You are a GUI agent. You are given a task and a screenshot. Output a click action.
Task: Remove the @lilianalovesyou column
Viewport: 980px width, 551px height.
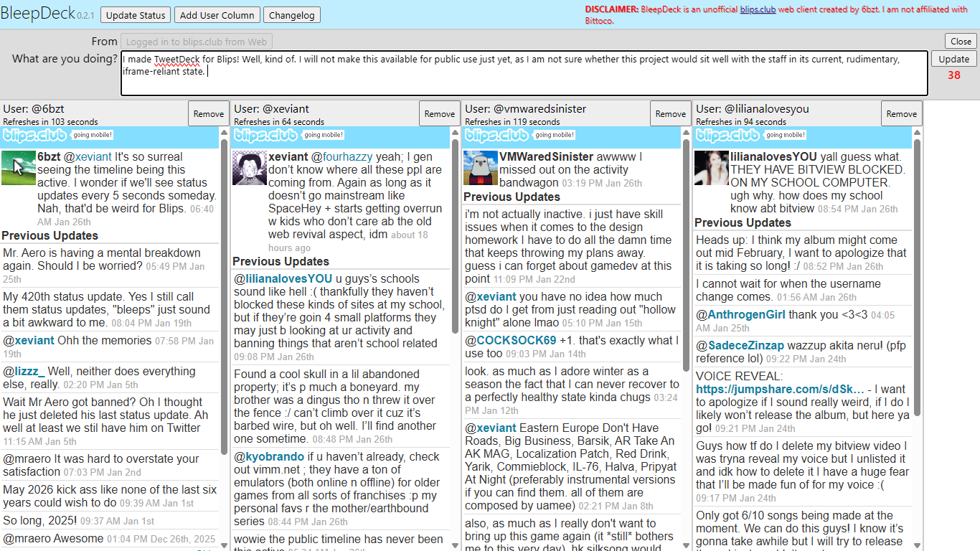[x=901, y=113]
